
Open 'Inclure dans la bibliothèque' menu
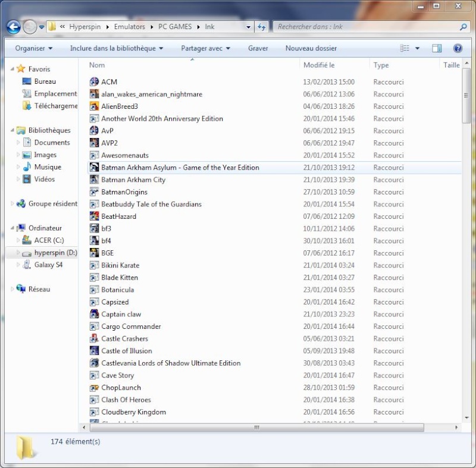(x=117, y=48)
